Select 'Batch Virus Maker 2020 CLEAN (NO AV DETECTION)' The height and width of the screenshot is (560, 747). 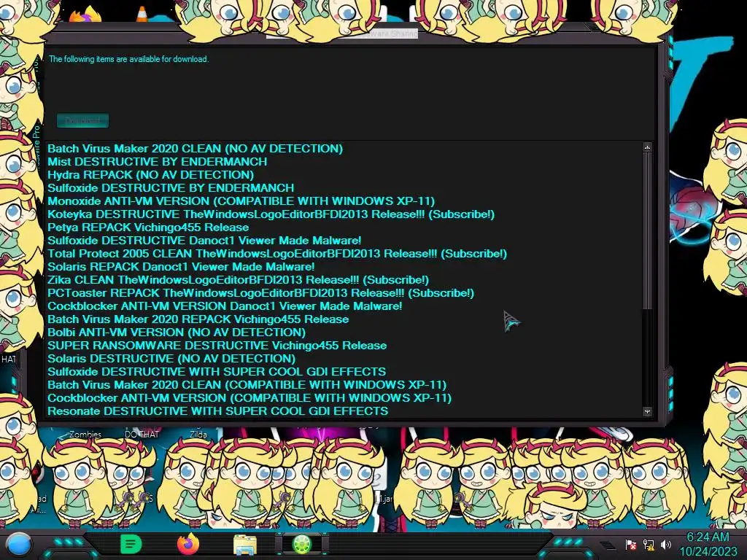tap(195, 149)
